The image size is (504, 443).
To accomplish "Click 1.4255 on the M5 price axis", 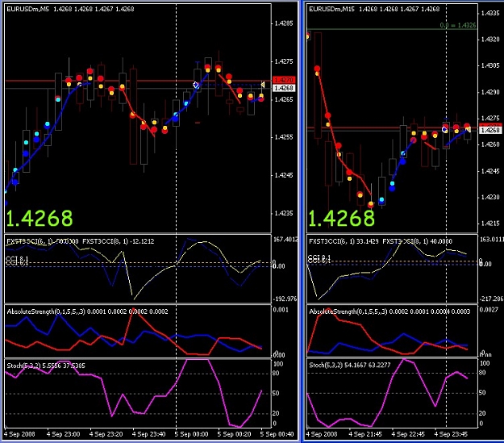I will tap(284, 137).
